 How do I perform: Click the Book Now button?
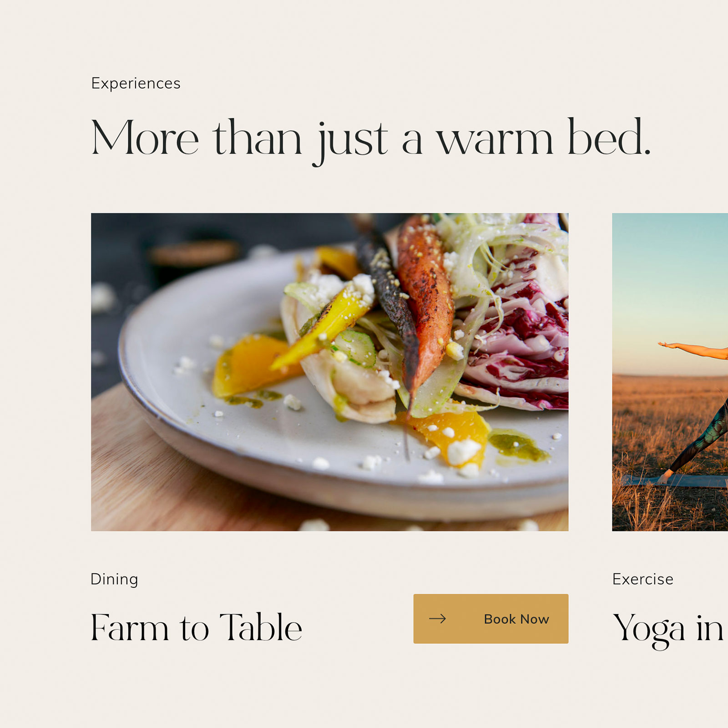(x=490, y=618)
